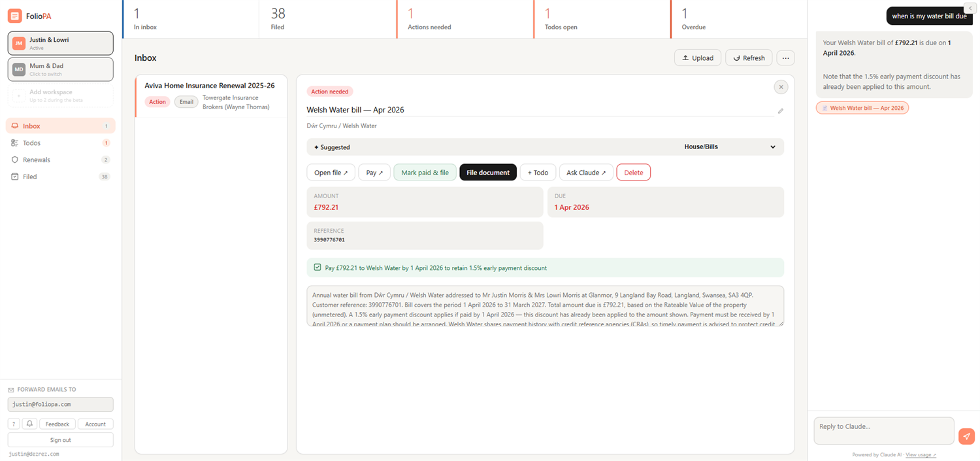Click the Renewals shield icon
The width and height of the screenshot is (980, 461).
(15, 160)
